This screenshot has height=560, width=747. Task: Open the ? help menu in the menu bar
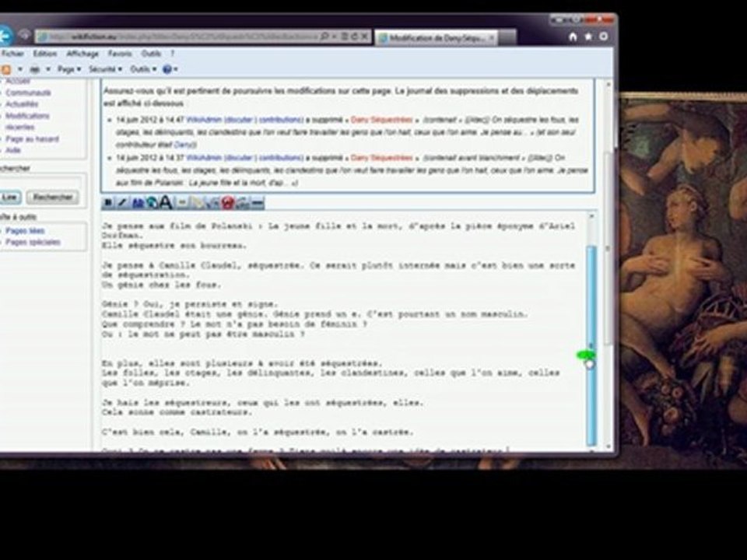(x=173, y=54)
